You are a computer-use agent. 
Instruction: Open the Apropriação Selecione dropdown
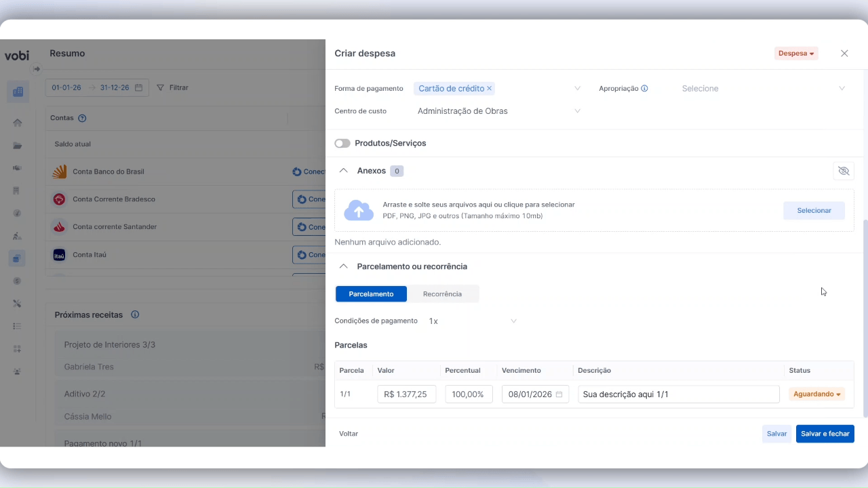click(x=763, y=88)
